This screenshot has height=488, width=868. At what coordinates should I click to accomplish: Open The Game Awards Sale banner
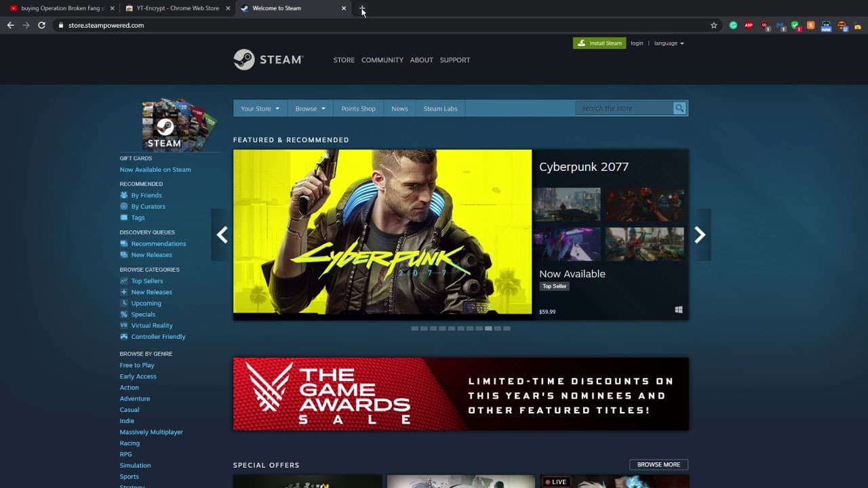(x=461, y=394)
